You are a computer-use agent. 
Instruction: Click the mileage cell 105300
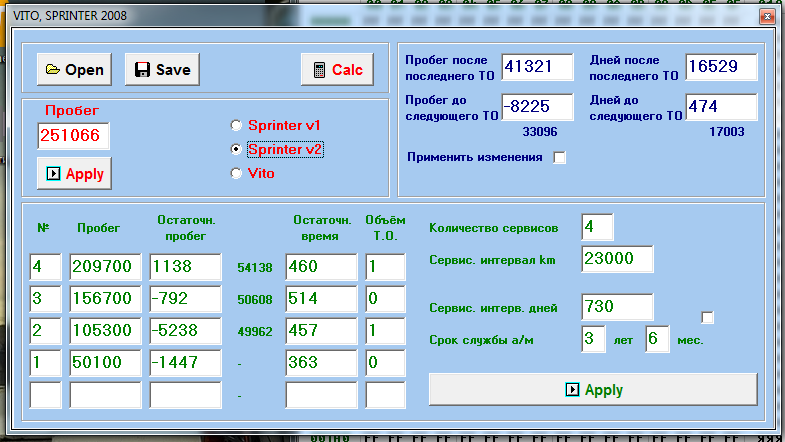tap(105, 331)
